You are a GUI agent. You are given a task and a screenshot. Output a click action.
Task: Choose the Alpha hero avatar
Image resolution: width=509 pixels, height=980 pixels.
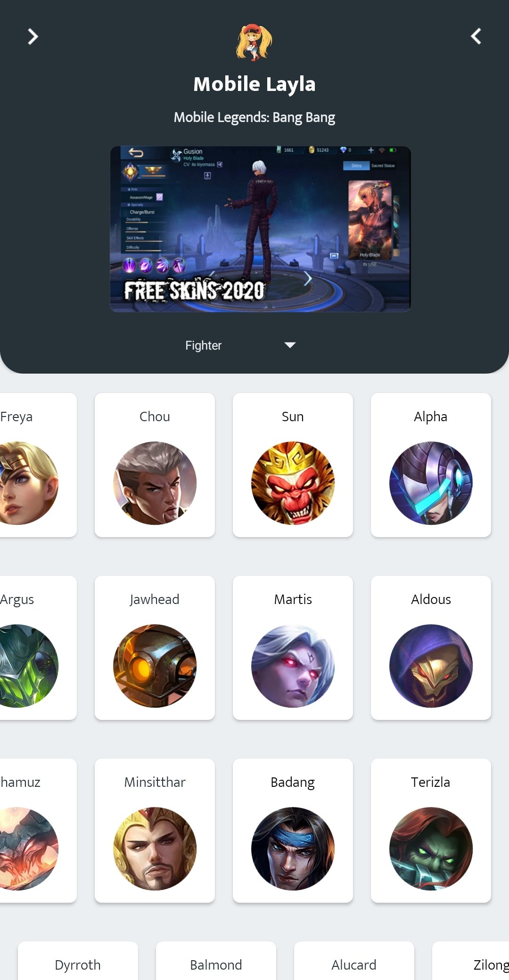[431, 483]
